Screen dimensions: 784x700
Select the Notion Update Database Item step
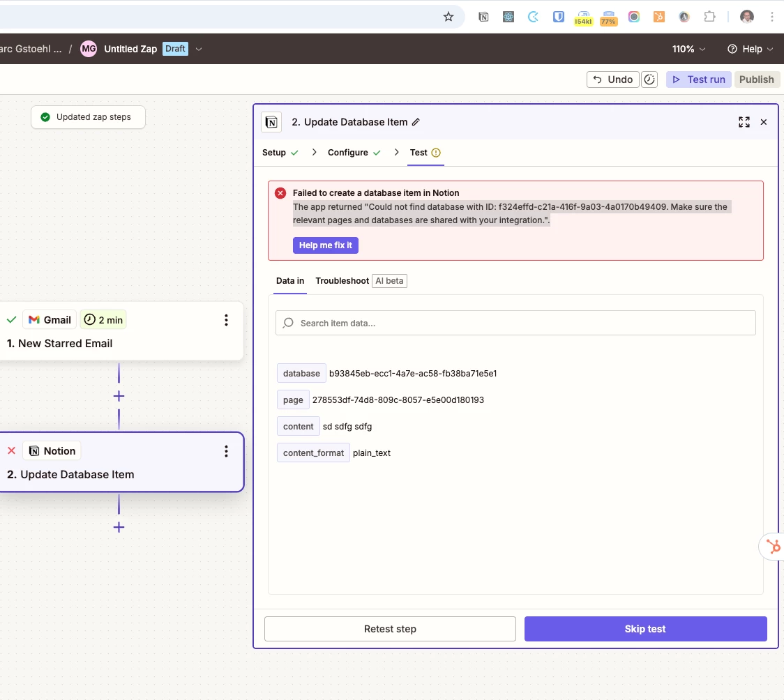coord(121,462)
